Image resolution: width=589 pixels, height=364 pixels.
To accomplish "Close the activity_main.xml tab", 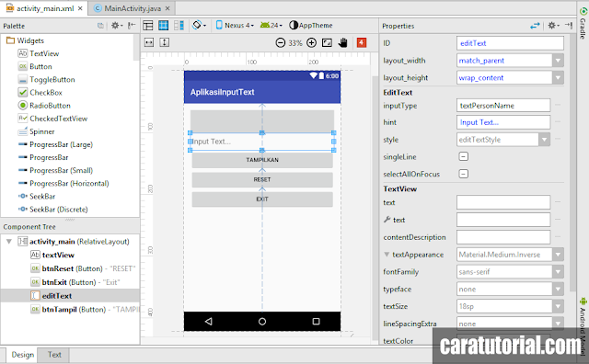I will (x=80, y=8).
